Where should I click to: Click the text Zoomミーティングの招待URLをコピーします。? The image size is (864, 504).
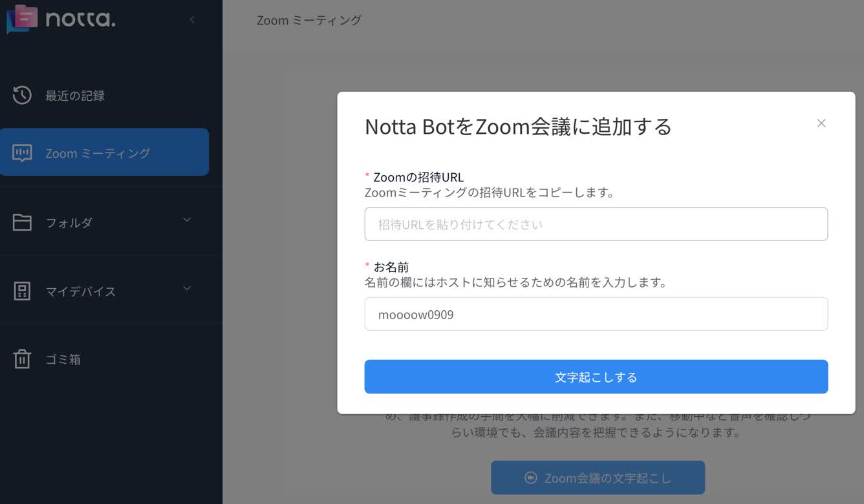point(490,193)
